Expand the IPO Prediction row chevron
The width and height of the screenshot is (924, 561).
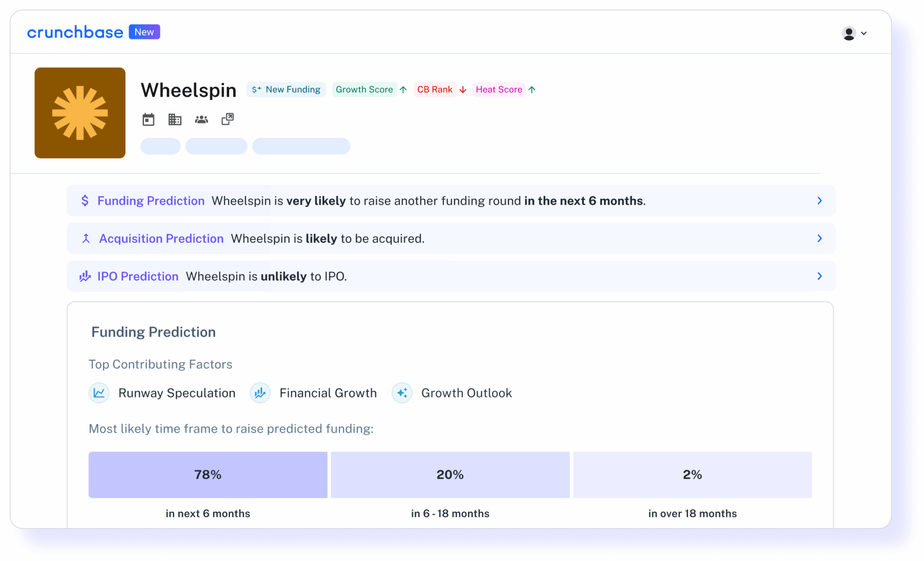click(820, 276)
